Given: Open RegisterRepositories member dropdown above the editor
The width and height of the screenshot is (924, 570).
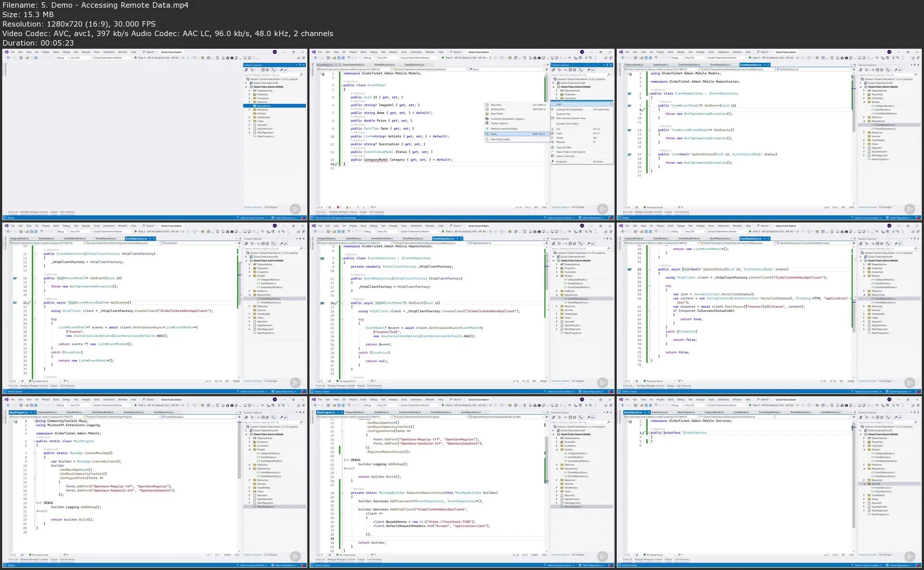Looking at the screenshot, I should point(506,417).
